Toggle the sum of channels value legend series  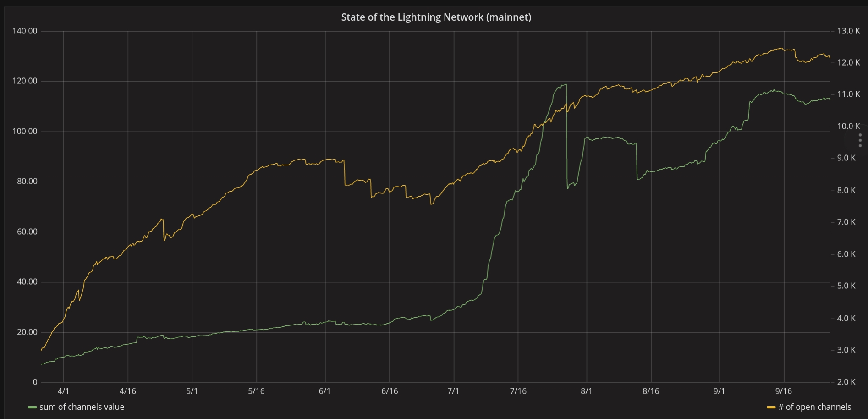82,407
